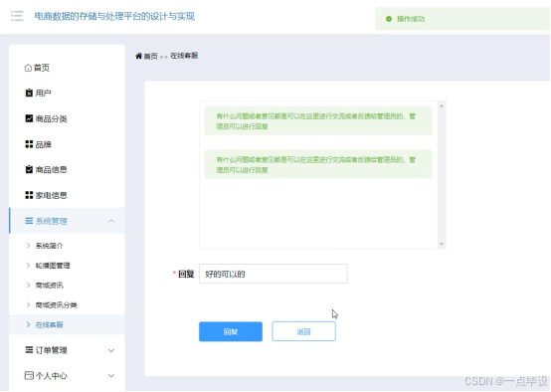
Task: Expand the 个人中心 submenu arrow
Action: tap(111, 375)
